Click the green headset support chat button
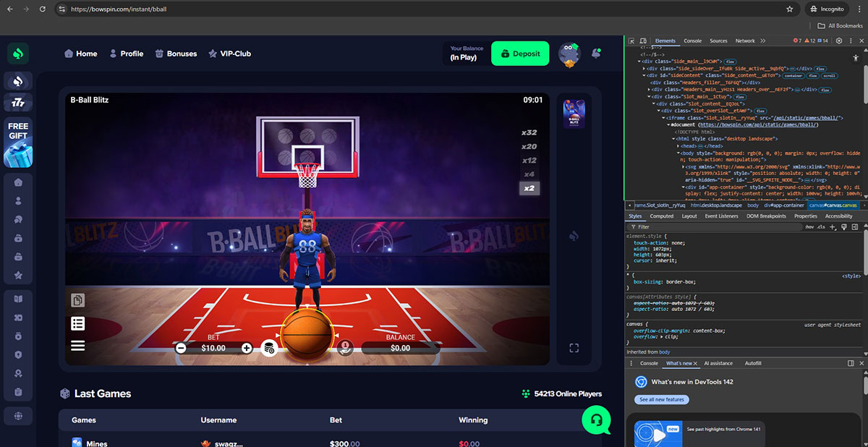Viewport: 868px width, 447px height. 596,420
